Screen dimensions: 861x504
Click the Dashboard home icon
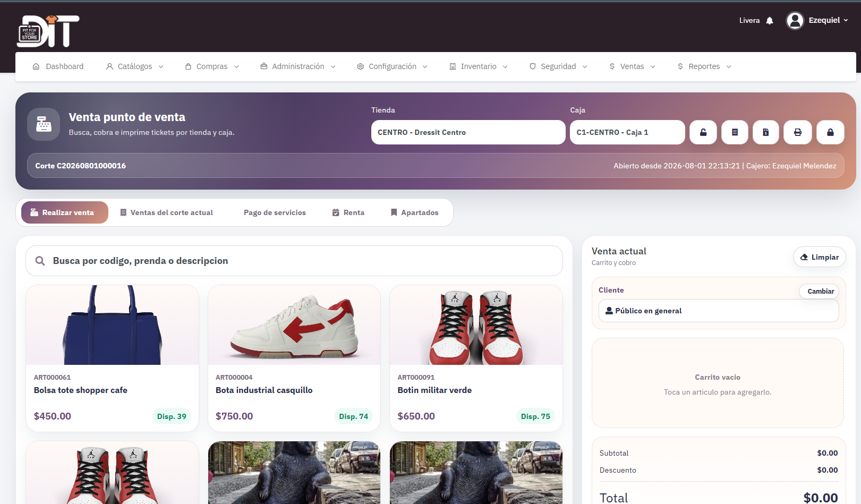tap(36, 66)
